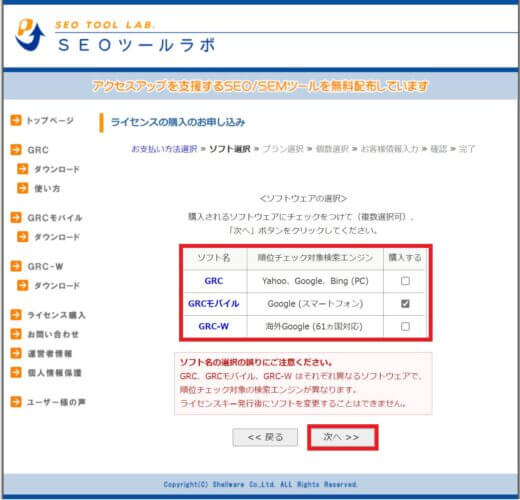The height and width of the screenshot is (500, 520).
Task: Click the arrow icon beside 運営者情報
Action: point(16,353)
